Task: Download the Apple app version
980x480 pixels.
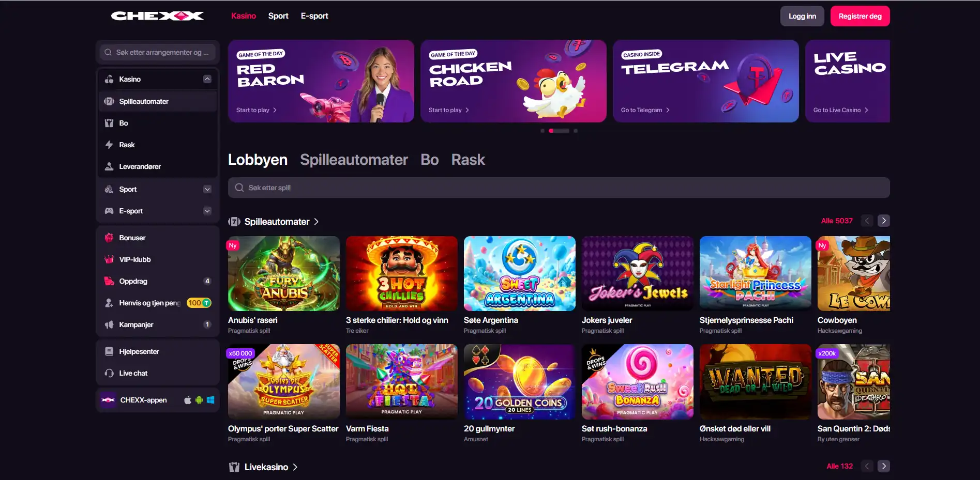Action: pos(188,400)
